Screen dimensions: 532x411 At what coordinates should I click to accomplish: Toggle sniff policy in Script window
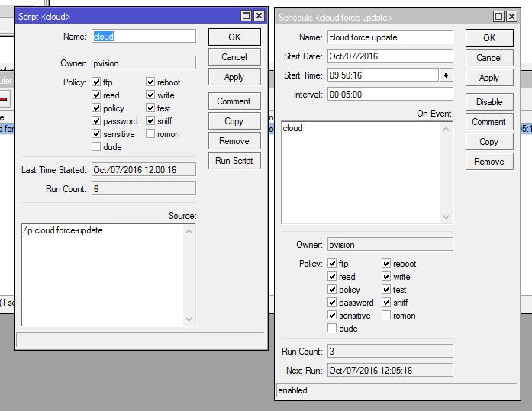point(150,120)
